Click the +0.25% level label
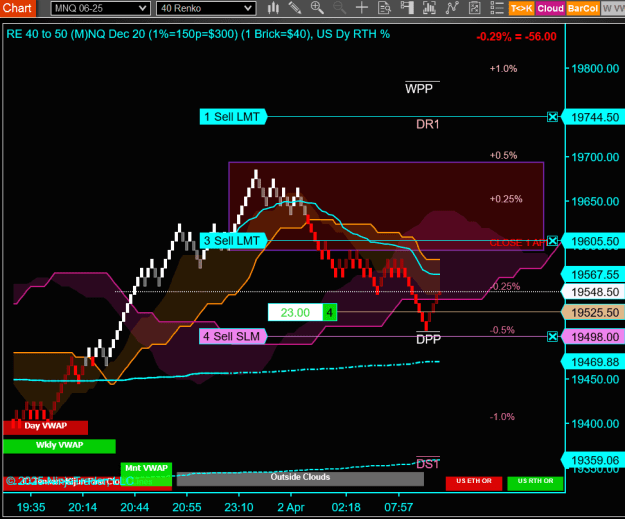Screen dimensions: 625x519 [506, 199]
